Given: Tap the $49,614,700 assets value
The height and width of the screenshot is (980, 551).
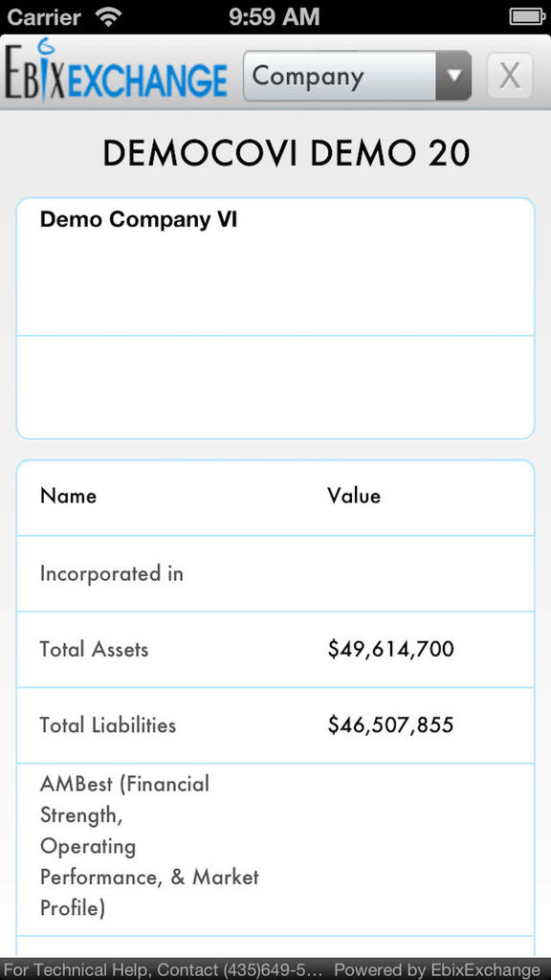Looking at the screenshot, I should [x=391, y=650].
